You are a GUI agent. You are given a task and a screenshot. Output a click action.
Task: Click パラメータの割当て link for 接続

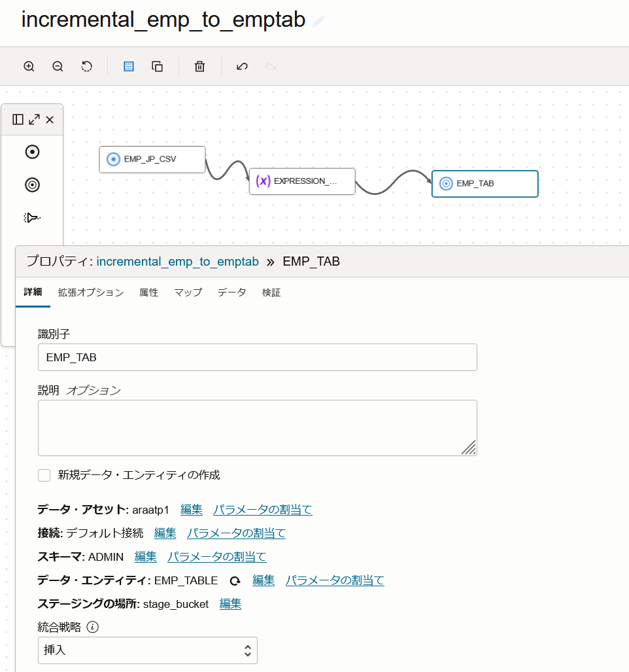click(x=236, y=533)
